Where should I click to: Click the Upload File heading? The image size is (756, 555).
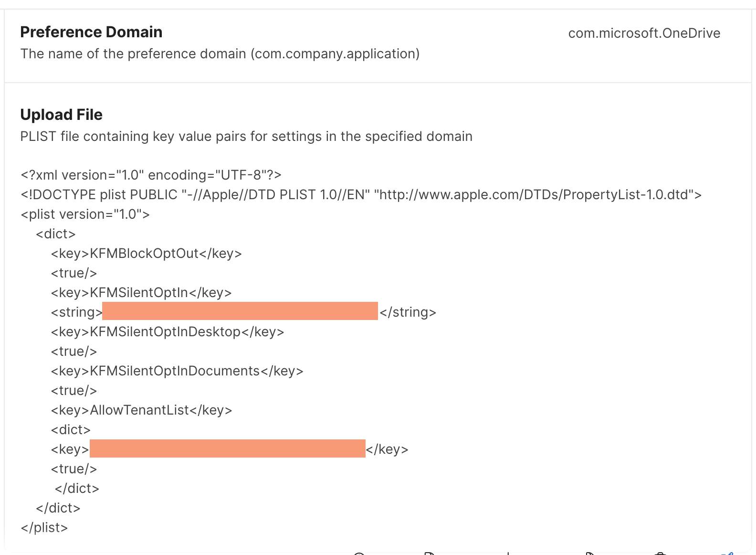click(x=61, y=115)
